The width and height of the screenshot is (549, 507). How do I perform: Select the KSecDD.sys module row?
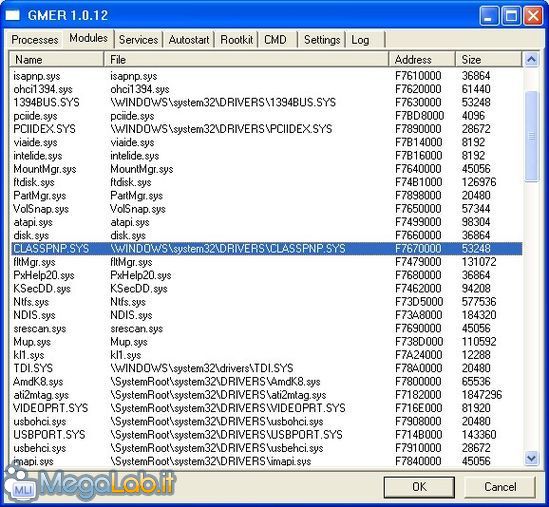(x=267, y=289)
